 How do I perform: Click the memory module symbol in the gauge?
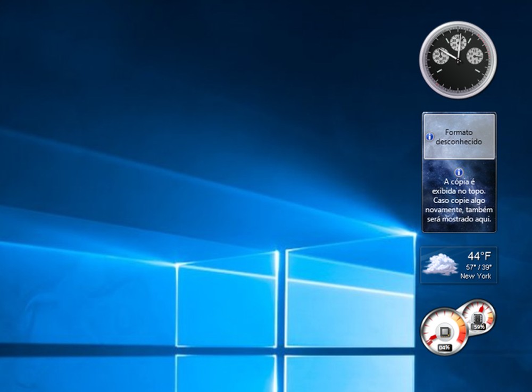[x=477, y=318]
